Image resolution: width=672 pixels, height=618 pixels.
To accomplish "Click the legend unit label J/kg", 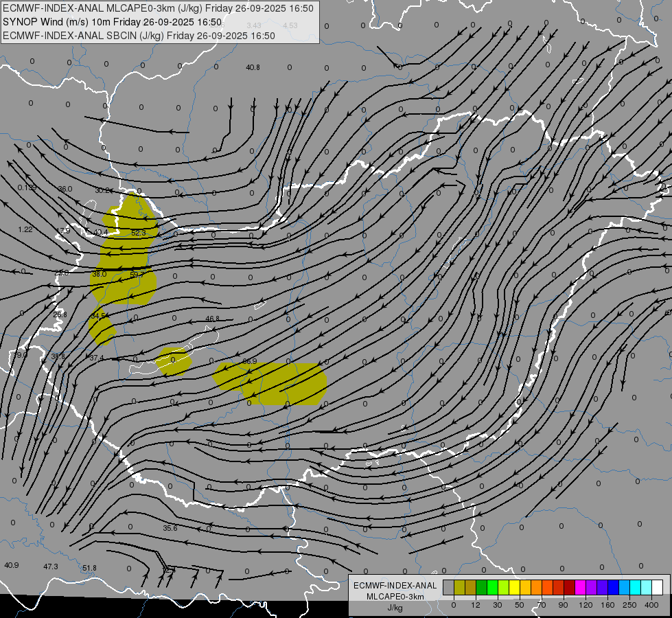I will (x=395, y=608).
